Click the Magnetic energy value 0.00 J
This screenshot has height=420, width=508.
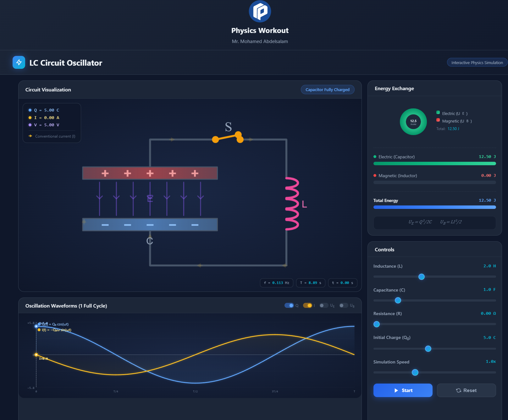(488, 176)
